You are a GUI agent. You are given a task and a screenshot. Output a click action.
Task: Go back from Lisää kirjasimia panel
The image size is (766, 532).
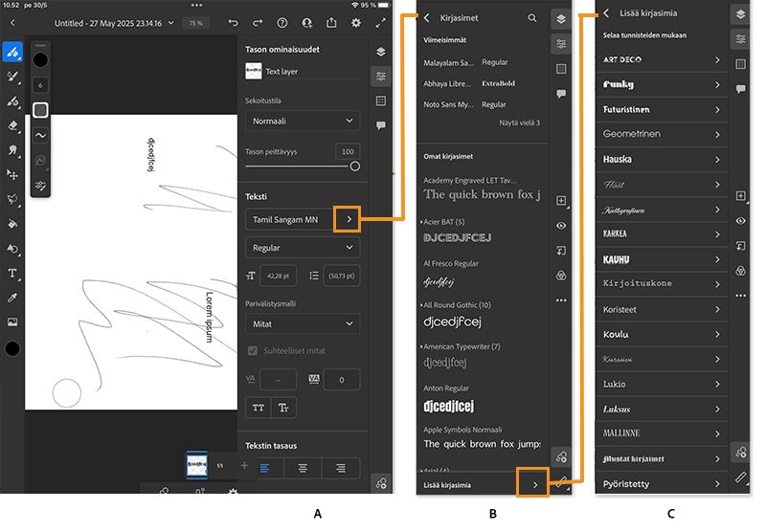point(606,13)
